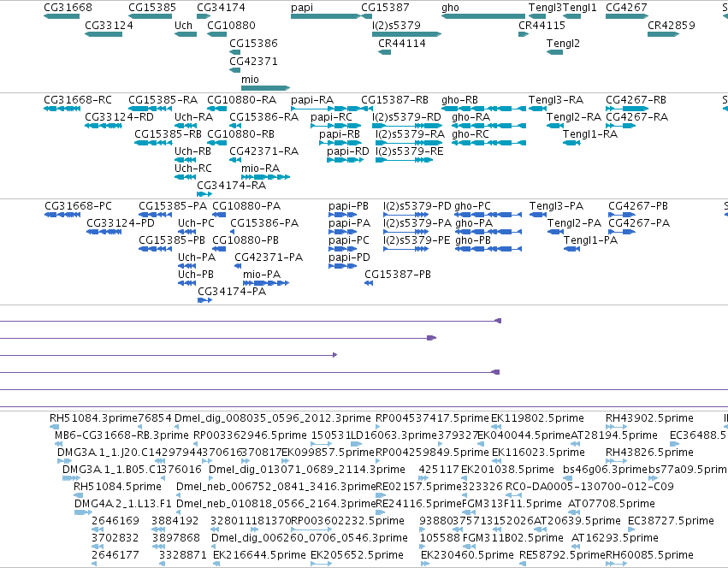Select EST EK230460.5prime
Viewport: 728px width, 568px height.
(425, 564)
